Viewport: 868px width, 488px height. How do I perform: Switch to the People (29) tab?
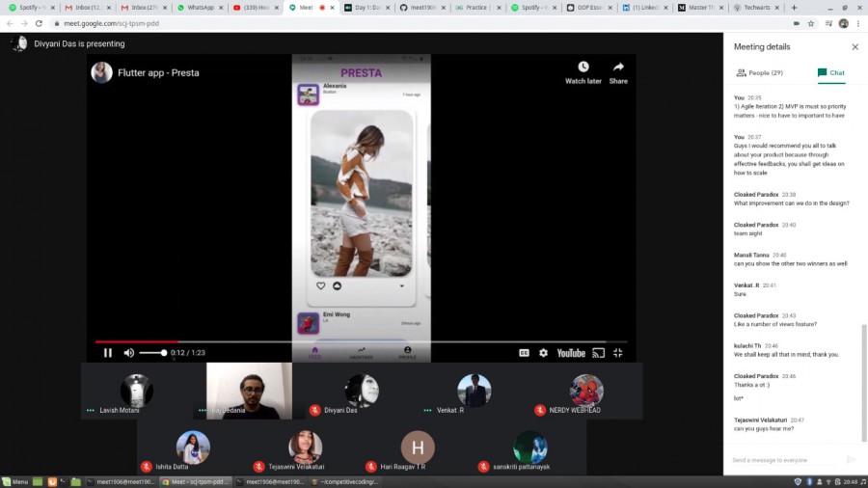click(759, 72)
